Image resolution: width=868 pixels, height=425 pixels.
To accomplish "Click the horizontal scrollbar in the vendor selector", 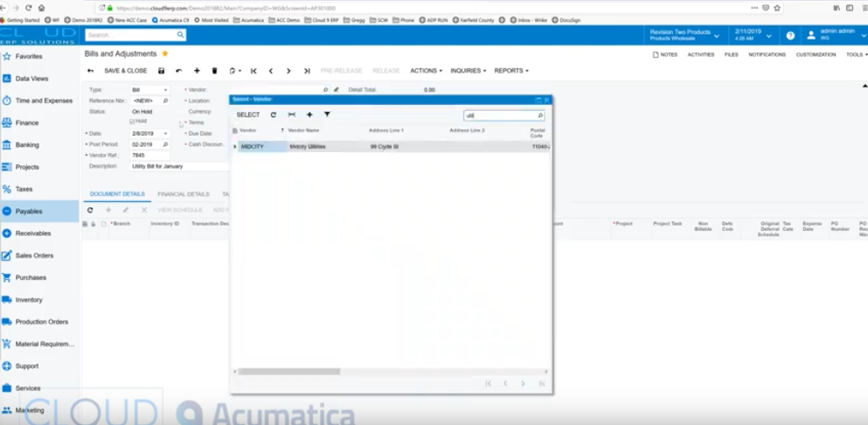I will (x=289, y=372).
